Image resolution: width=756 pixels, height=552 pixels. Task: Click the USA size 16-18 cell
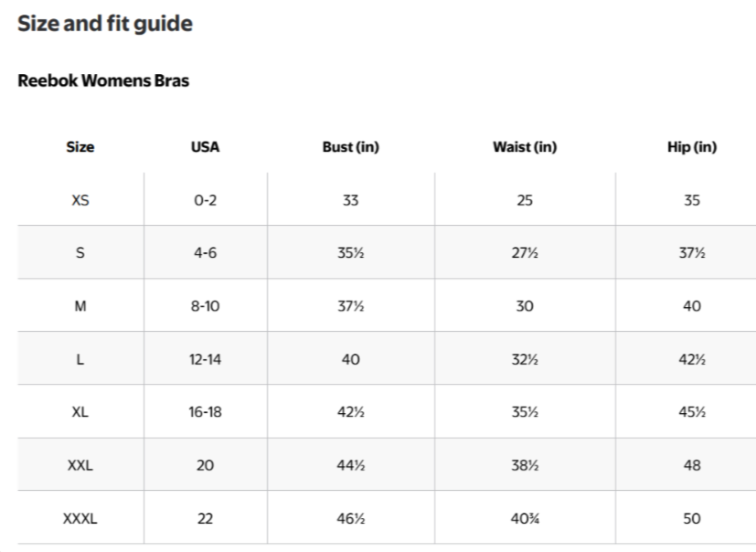pyautogui.click(x=205, y=412)
